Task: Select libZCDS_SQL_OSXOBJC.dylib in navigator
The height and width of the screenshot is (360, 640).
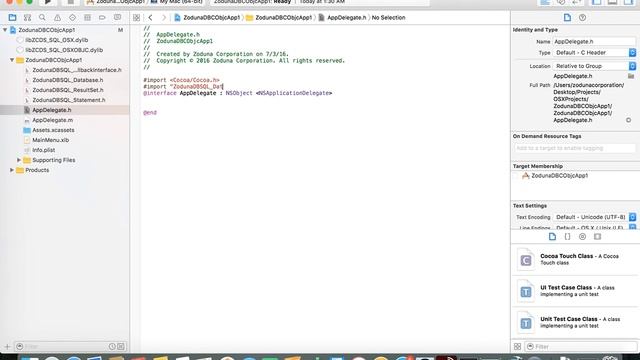Action: click(64, 50)
